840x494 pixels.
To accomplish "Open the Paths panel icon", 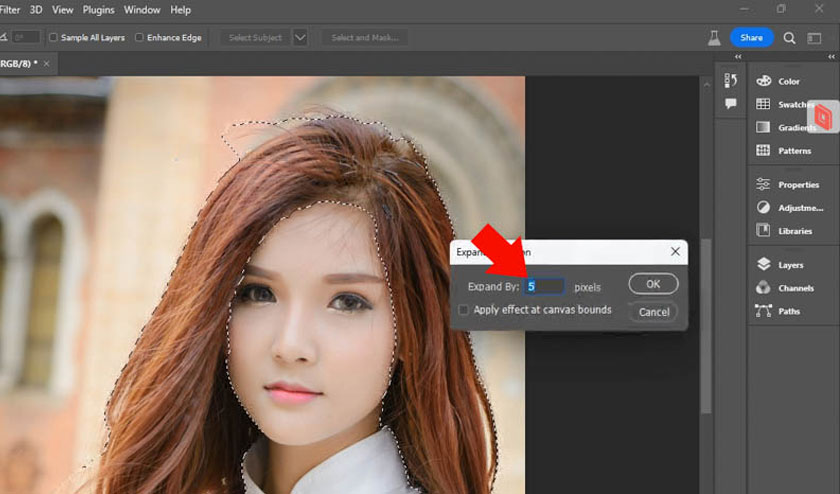I will pyautogui.click(x=763, y=311).
